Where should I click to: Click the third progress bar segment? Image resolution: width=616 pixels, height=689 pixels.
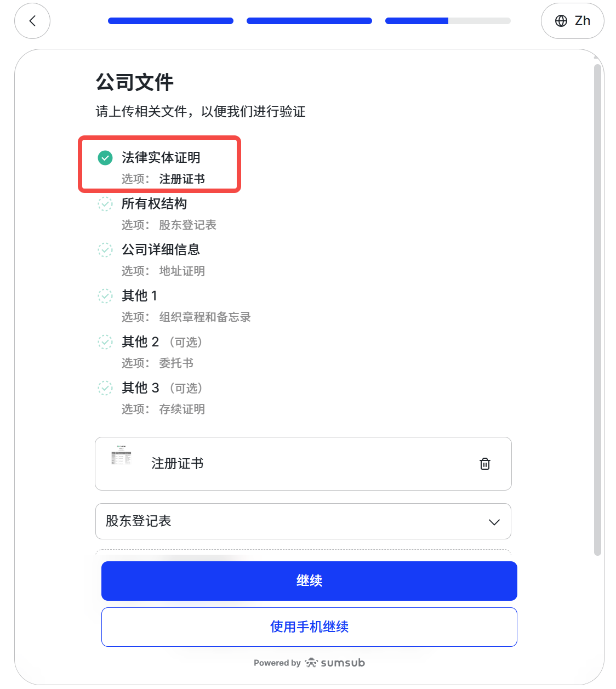(x=448, y=21)
